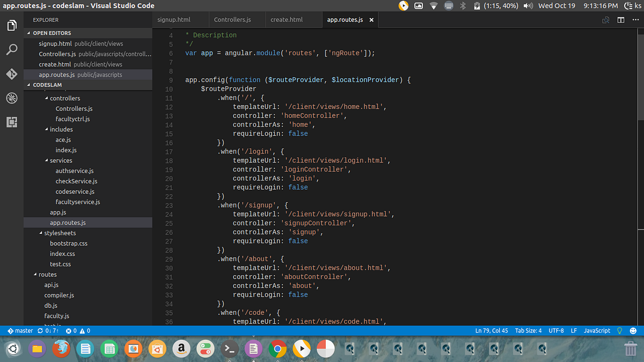Close the app.routes.js editor tab
644x362 pixels.
pyautogui.click(x=371, y=20)
